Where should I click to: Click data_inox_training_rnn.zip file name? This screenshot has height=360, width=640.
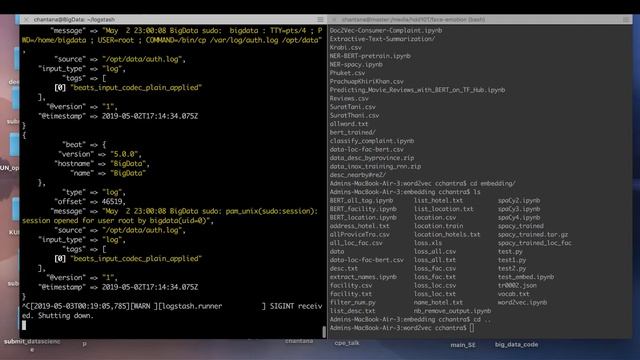click(x=375, y=166)
